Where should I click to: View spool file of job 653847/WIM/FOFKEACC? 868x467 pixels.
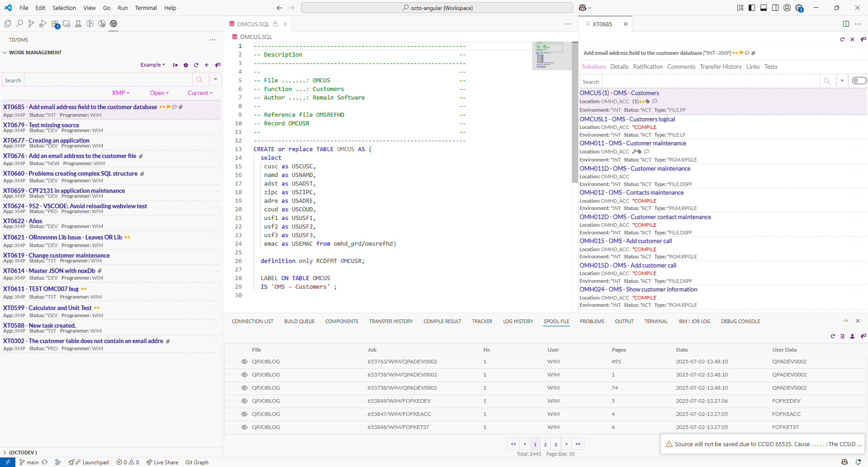(x=245, y=414)
